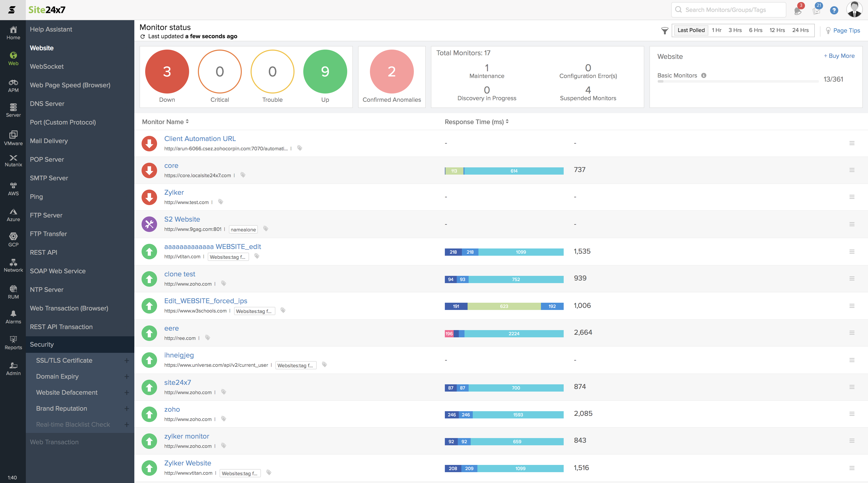868x483 pixels.
Task: Expand SSL/TLS Certificate plus button
Action: tap(127, 360)
